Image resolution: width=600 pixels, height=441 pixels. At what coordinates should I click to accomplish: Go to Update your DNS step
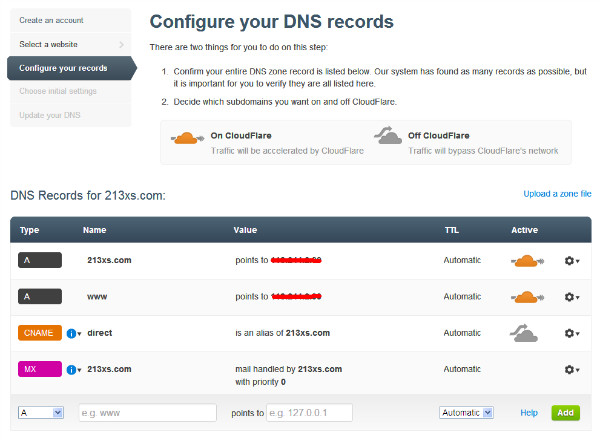70,115
